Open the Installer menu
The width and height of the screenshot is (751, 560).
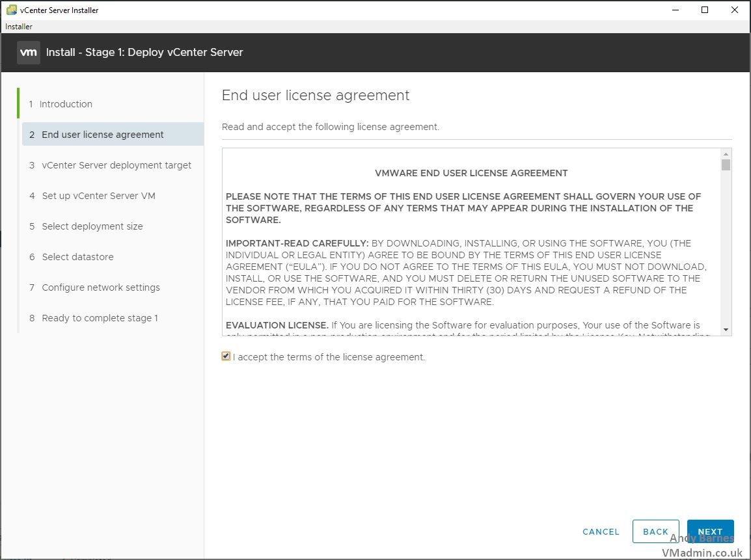(19, 27)
